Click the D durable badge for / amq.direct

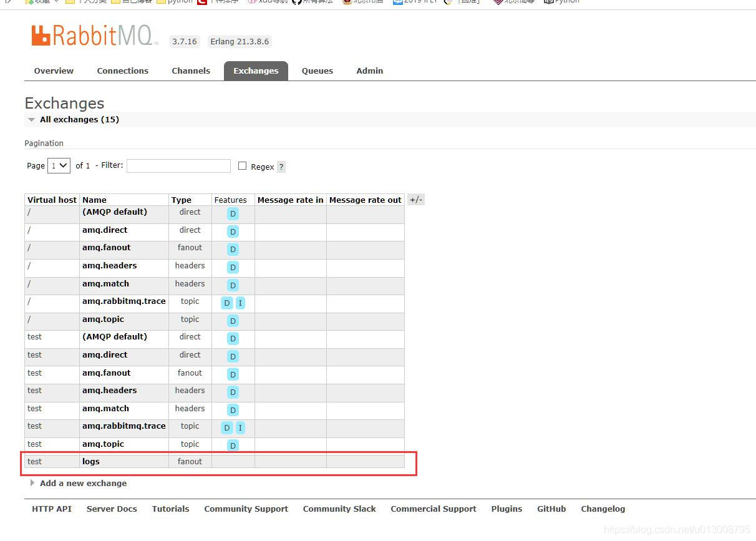point(233,232)
